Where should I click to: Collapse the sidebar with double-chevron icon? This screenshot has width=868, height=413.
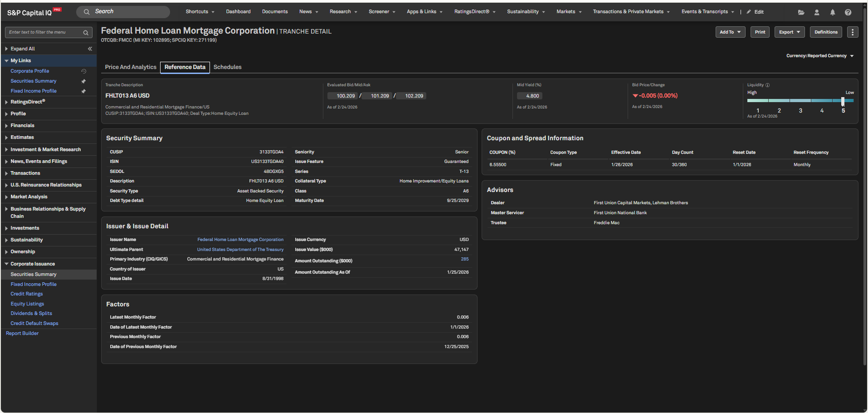[x=90, y=49]
